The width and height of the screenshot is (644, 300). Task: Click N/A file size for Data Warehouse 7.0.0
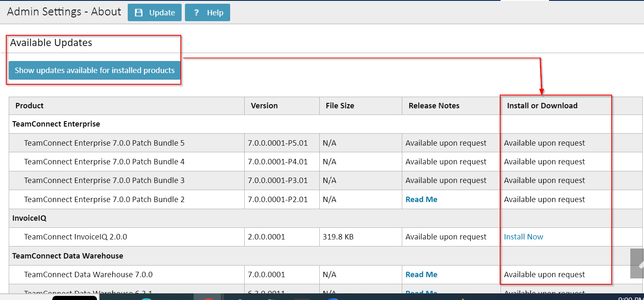[329, 275]
